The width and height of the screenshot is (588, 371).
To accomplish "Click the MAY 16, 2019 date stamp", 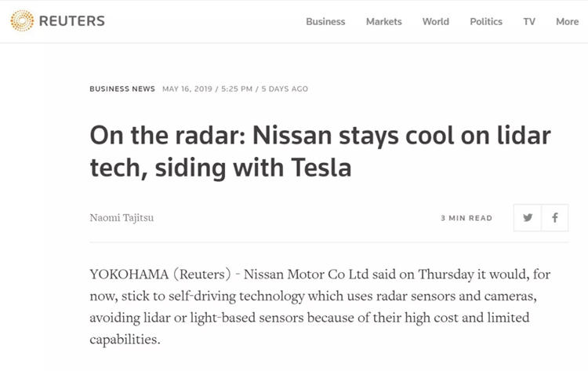I will tap(187, 89).
